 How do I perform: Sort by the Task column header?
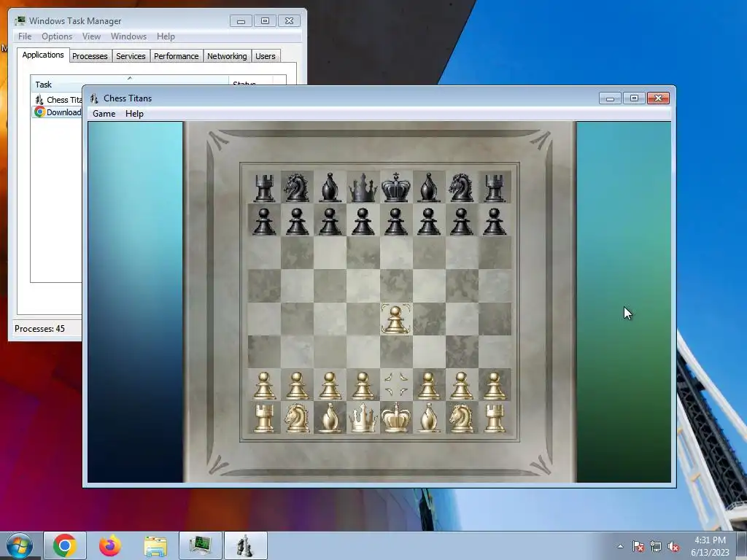pyautogui.click(x=130, y=85)
